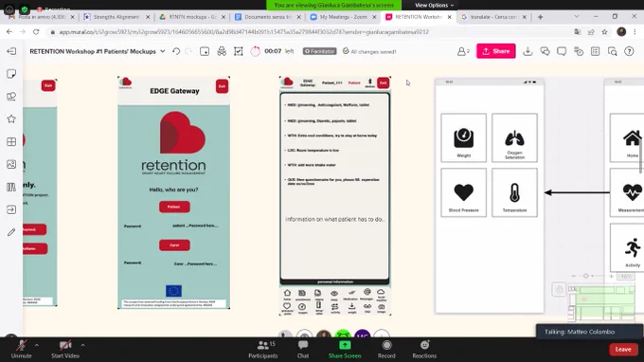Close the RETENTION Workshop browser tab
Screen dimensions: 644x362
pyautogui.click(x=449, y=17)
